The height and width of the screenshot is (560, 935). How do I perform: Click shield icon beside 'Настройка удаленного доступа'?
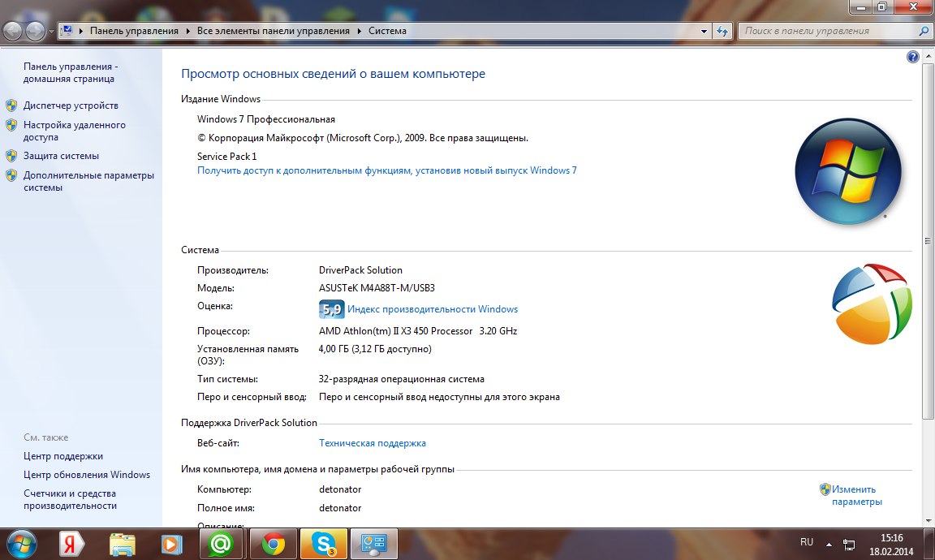tap(11, 125)
